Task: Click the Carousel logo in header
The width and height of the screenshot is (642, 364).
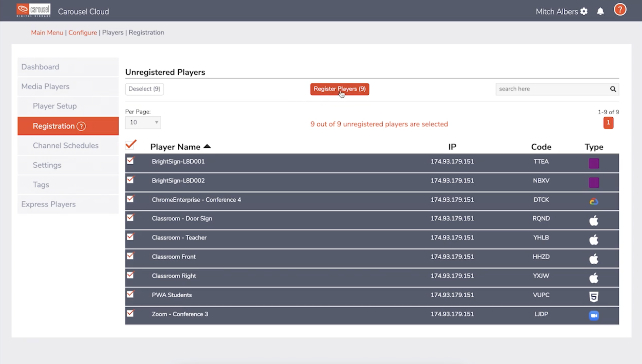Action: tap(33, 10)
